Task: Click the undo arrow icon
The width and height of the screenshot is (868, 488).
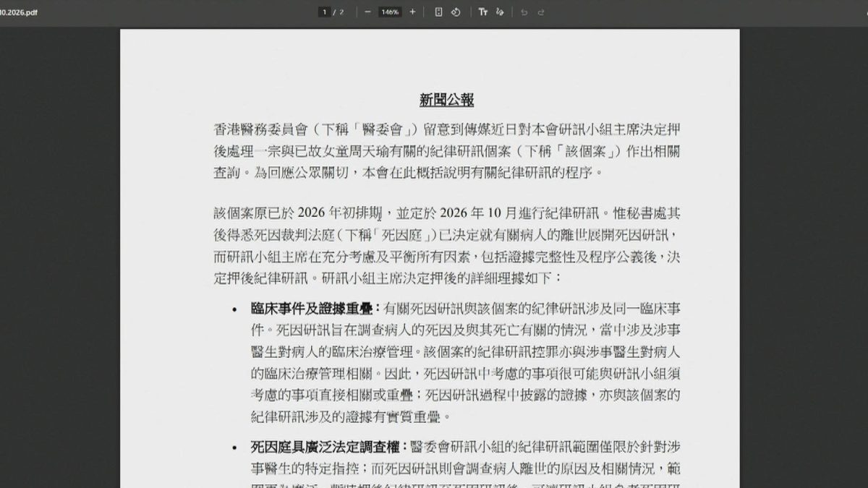Action: tap(524, 12)
